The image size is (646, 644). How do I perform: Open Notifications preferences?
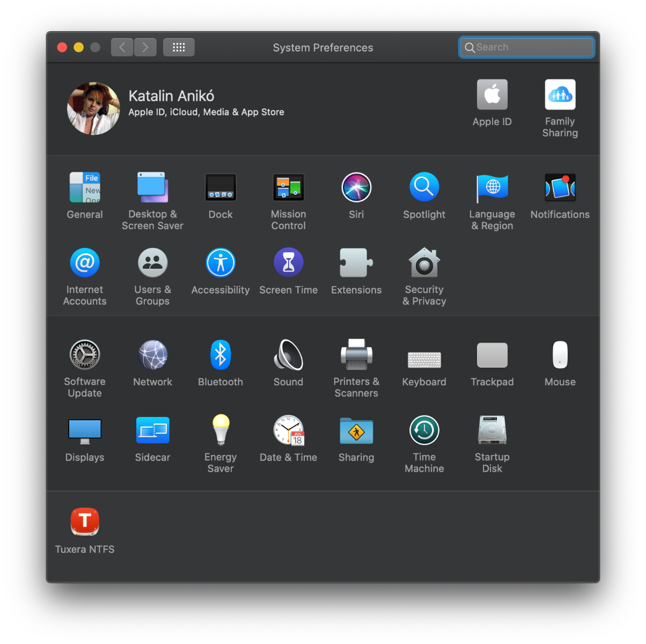560,188
